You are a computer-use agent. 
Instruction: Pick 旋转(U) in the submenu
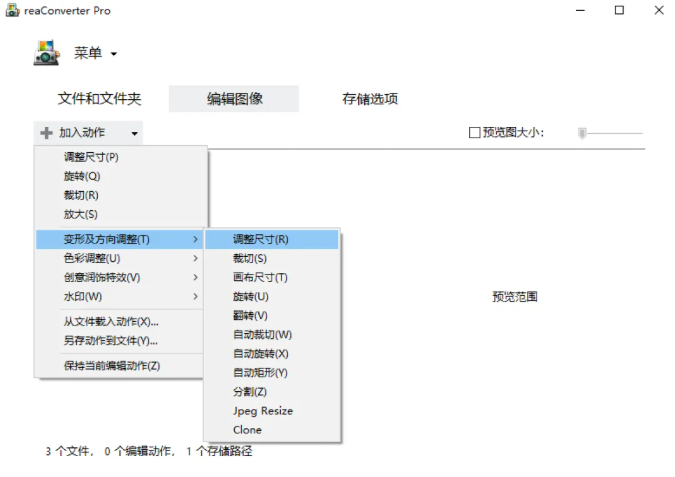point(272,296)
